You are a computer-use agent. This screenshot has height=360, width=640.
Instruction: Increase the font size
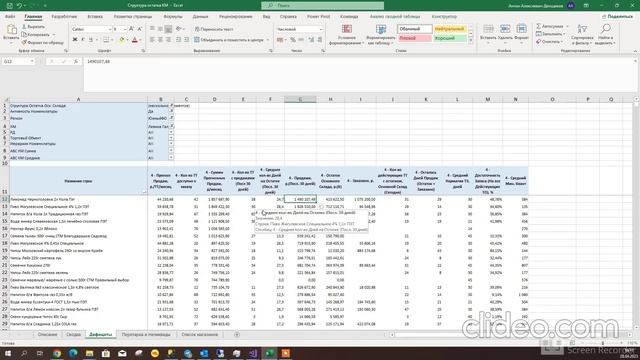tap(131, 29)
